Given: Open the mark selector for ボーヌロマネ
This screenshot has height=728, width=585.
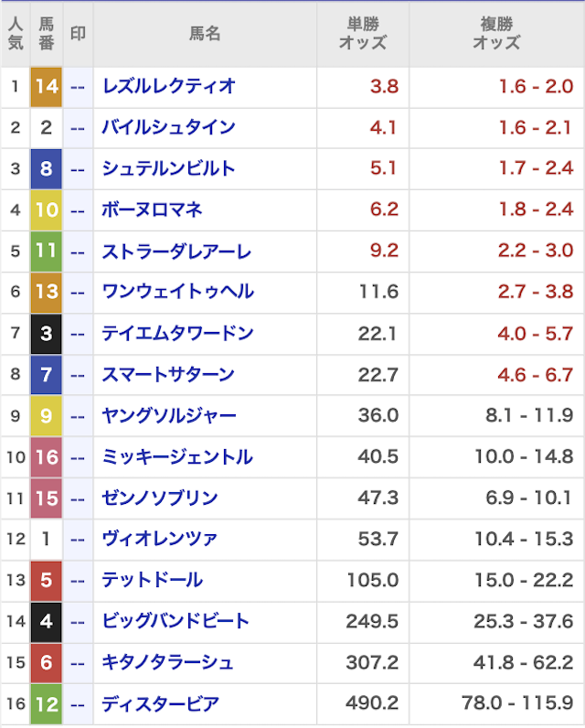Looking at the screenshot, I should click(79, 209).
